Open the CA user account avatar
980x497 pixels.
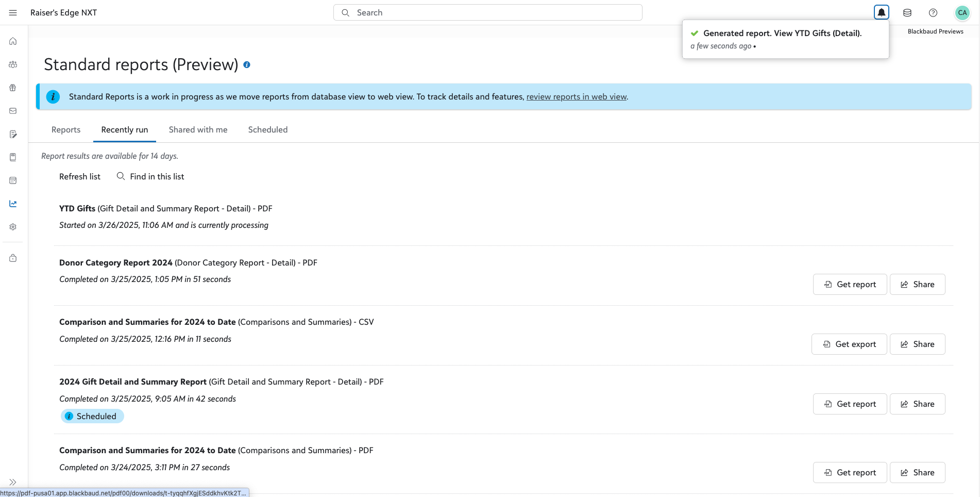[962, 13]
